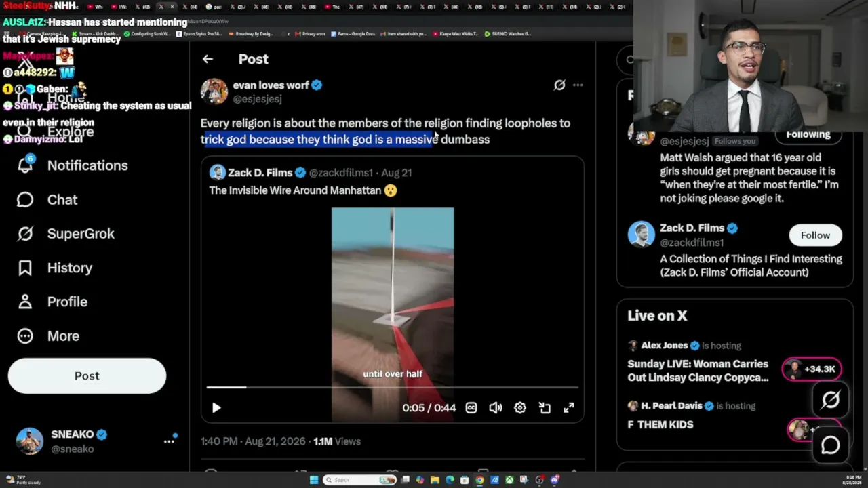
Task: Open Zack D. Films quoted post avatar
Action: click(x=217, y=172)
